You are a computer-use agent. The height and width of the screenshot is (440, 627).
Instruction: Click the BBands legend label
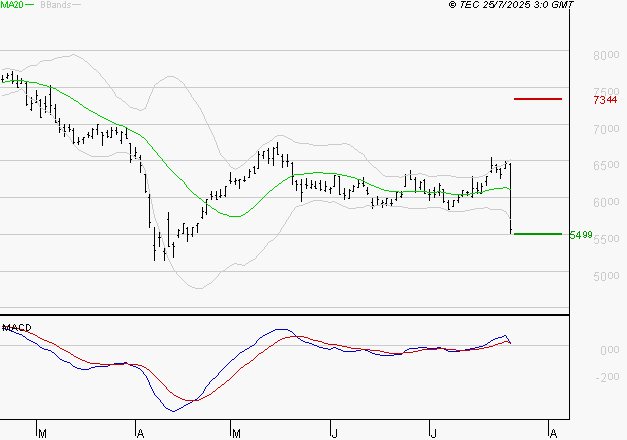[55, 6]
